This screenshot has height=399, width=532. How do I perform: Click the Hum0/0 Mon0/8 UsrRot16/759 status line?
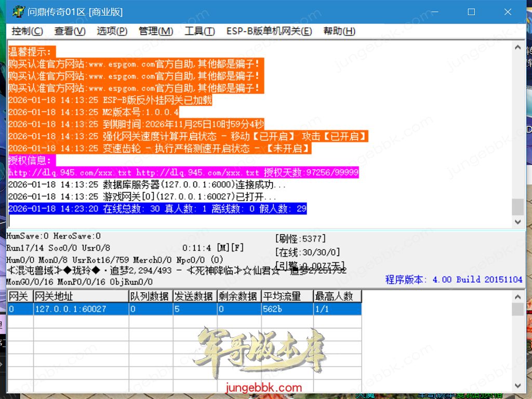(115, 260)
